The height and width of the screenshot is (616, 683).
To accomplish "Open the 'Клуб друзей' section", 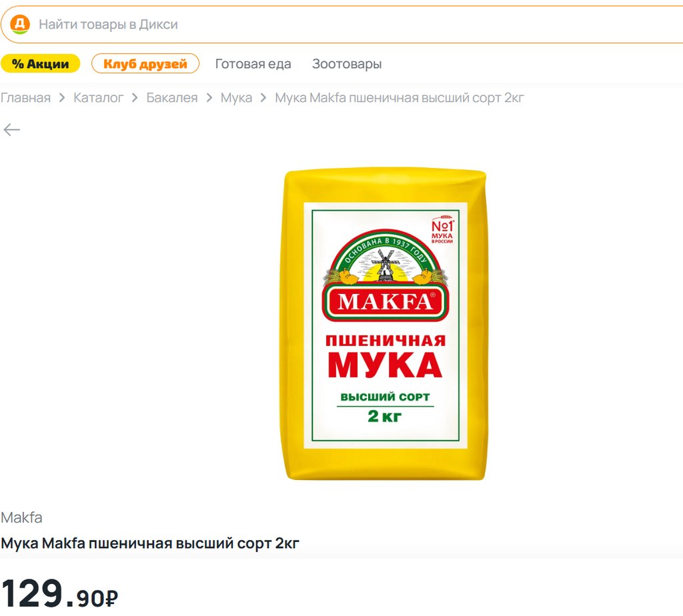I will pos(145,64).
